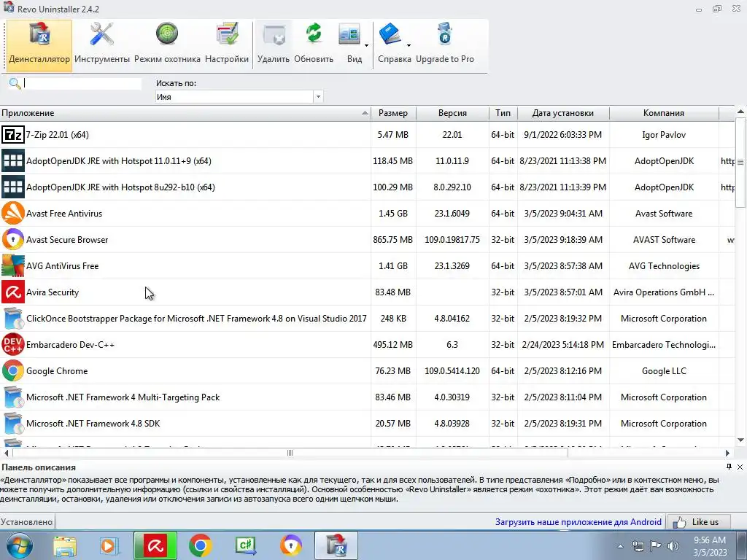Sort by Размер column header
Viewport: 747px width, 560px height.
[393, 113]
